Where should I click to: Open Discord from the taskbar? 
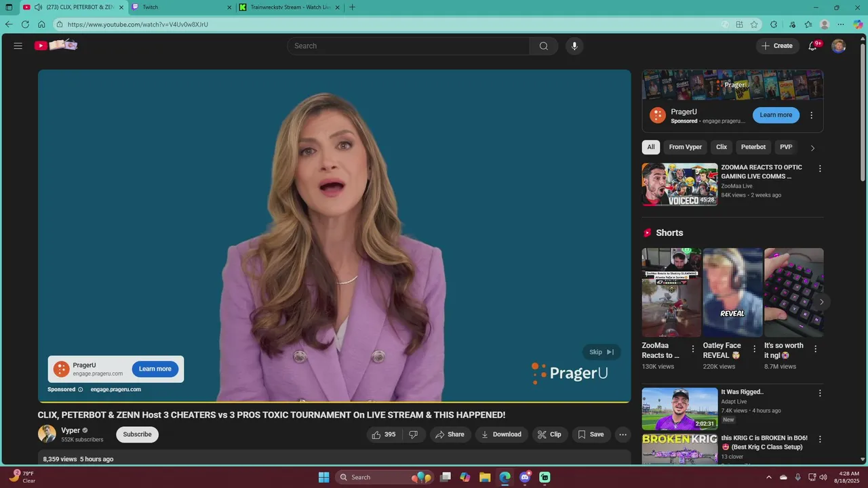tap(525, 477)
